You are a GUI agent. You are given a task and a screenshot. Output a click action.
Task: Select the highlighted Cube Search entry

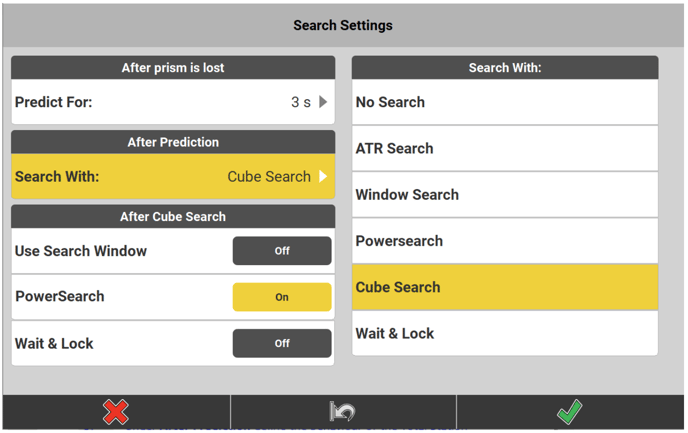click(505, 287)
